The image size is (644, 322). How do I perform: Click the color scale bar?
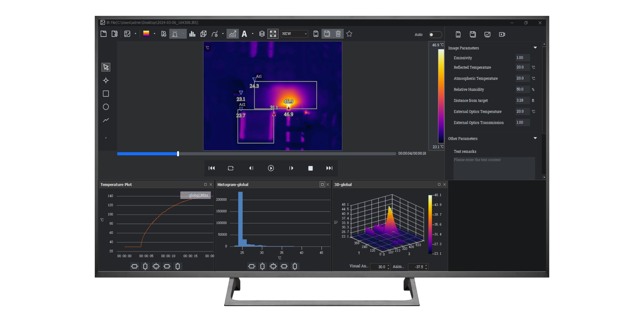[x=441, y=96]
